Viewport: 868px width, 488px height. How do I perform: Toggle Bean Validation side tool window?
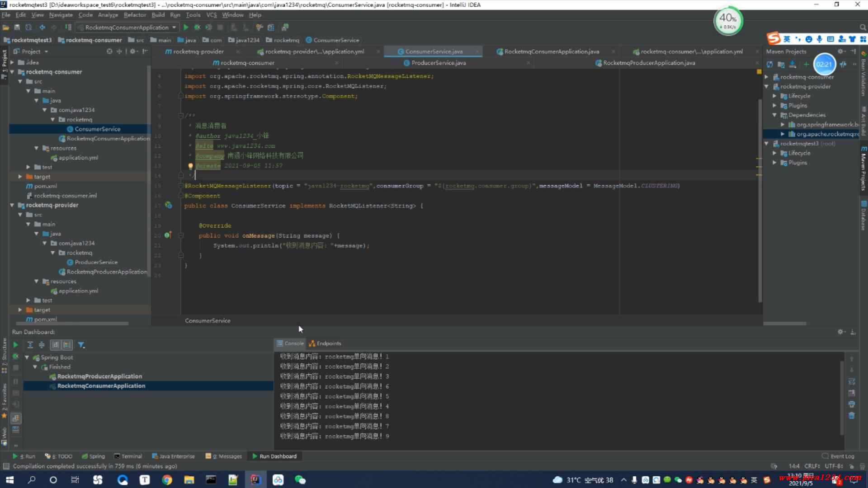coord(863,73)
